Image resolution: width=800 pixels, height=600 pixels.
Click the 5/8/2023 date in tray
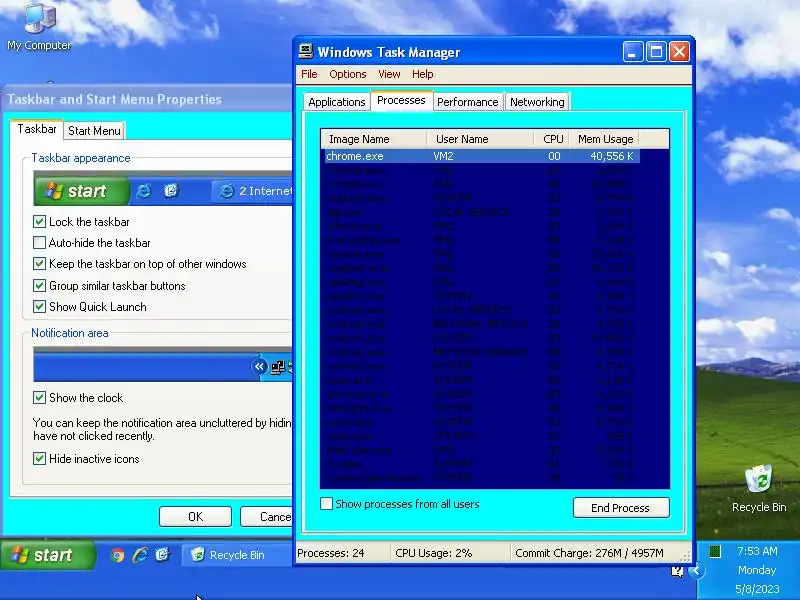[757, 589]
